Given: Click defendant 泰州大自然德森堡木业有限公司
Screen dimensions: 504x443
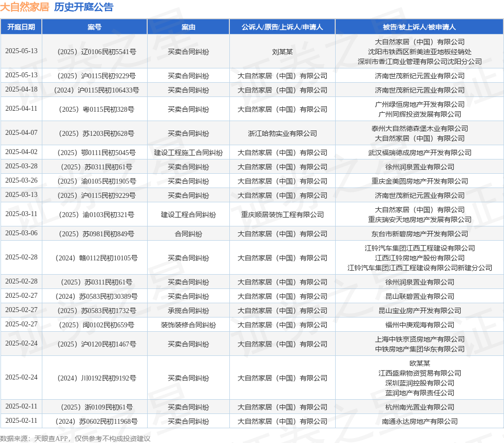Looking at the screenshot, I should coord(419,128).
